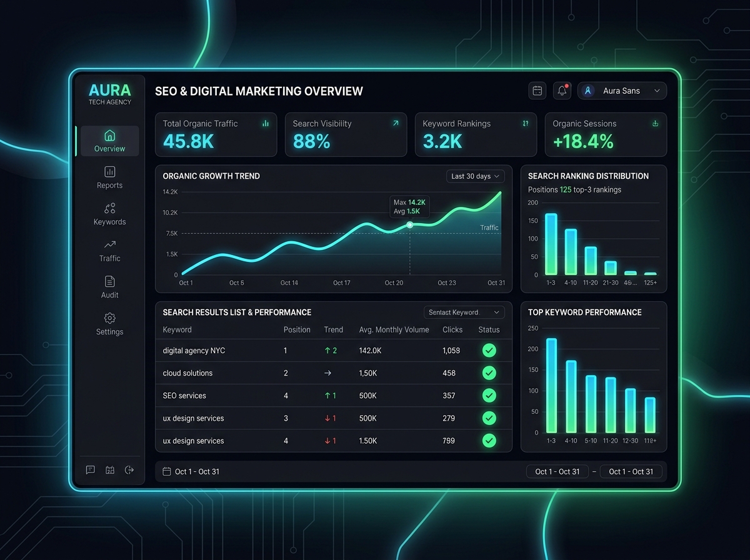Click the Trend column header
The image size is (750, 560).
click(x=334, y=329)
